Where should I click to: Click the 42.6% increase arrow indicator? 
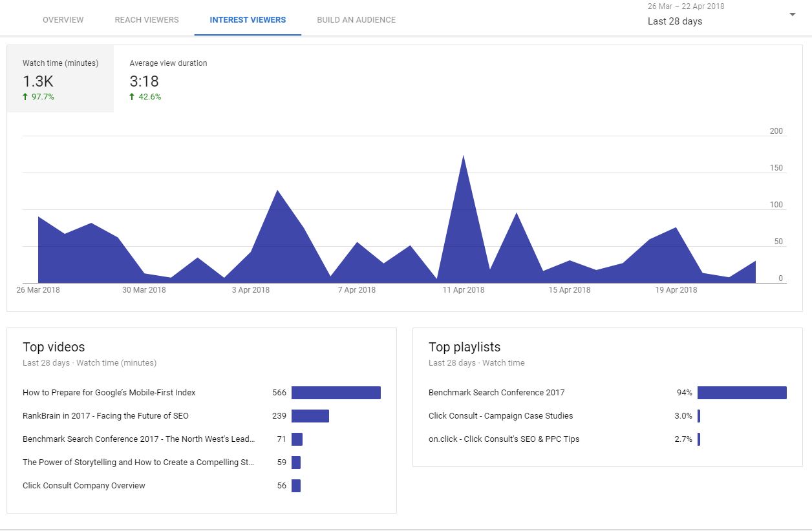[x=133, y=97]
